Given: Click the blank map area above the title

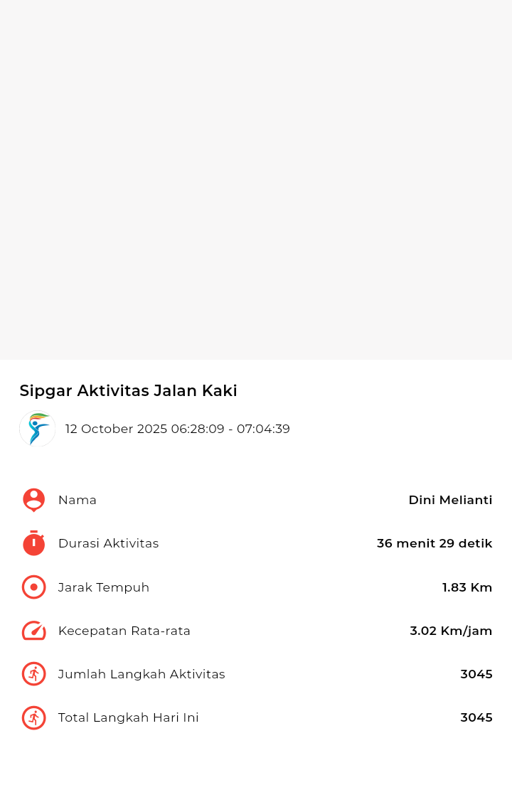Looking at the screenshot, I should tap(256, 178).
